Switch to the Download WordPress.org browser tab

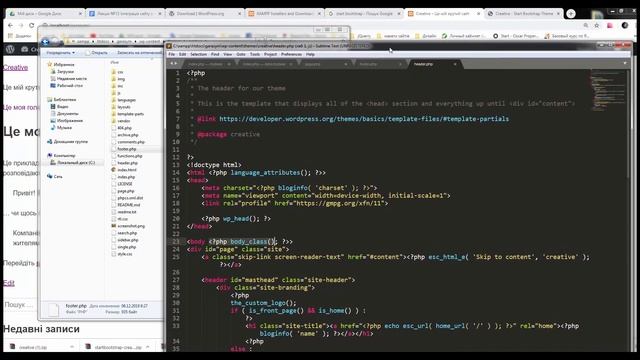click(204, 13)
